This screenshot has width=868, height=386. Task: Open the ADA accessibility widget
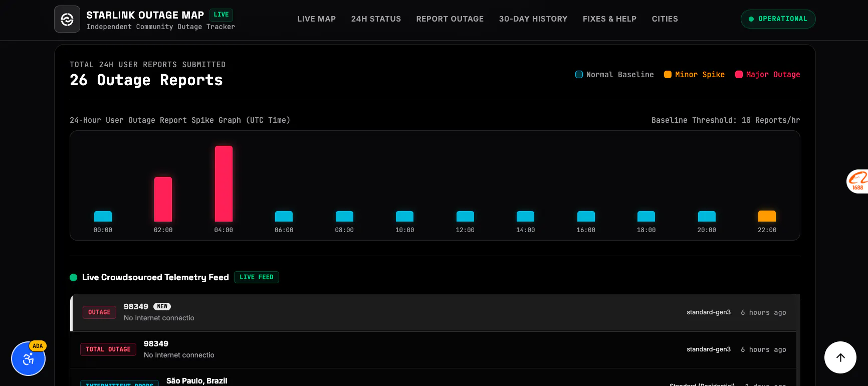pyautogui.click(x=29, y=358)
